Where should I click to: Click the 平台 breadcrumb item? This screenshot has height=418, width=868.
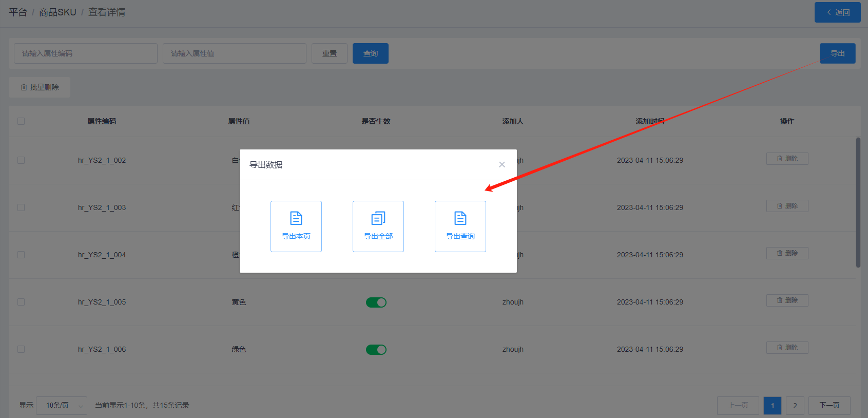pyautogui.click(x=18, y=12)
